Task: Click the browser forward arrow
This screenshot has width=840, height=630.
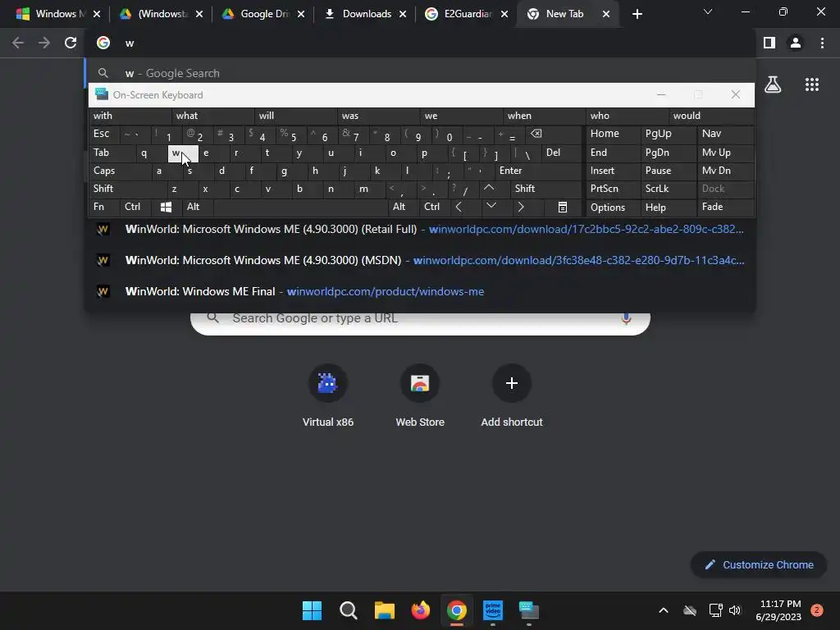Action: click(x=44, y=43)
